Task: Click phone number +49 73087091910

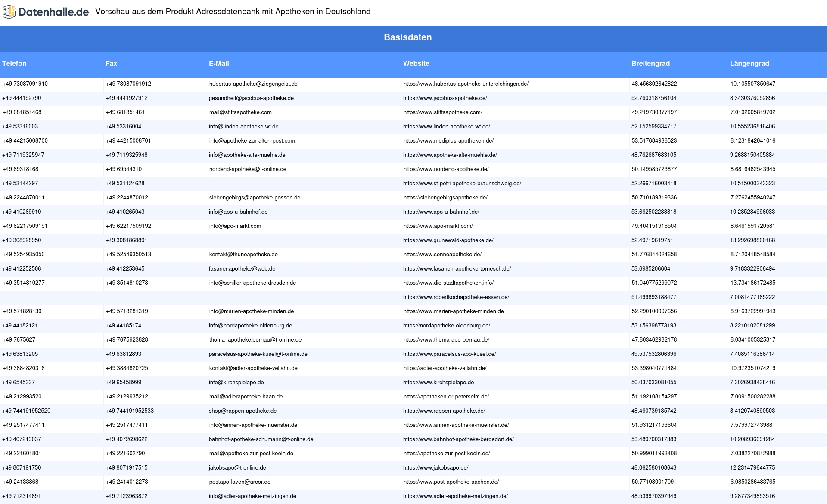Action: click(x=25, y=84)
